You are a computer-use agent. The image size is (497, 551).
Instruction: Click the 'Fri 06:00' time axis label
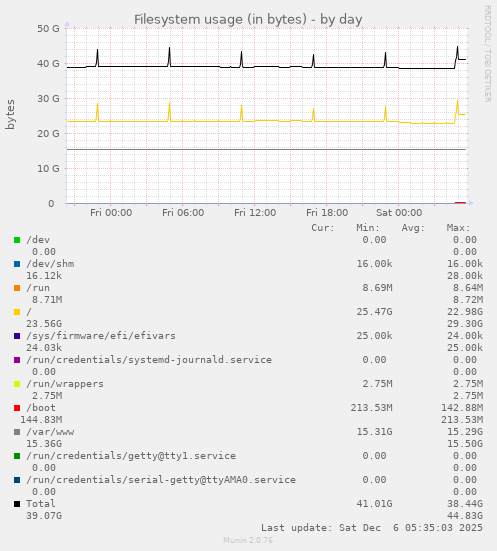click(x=183, y=213)
